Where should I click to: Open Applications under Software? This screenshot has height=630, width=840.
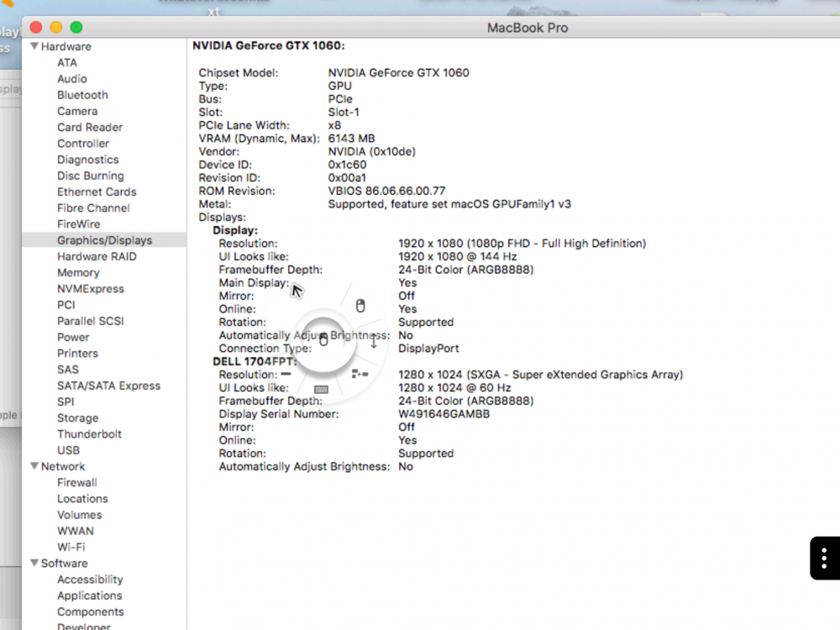click(x=90, y=596)
